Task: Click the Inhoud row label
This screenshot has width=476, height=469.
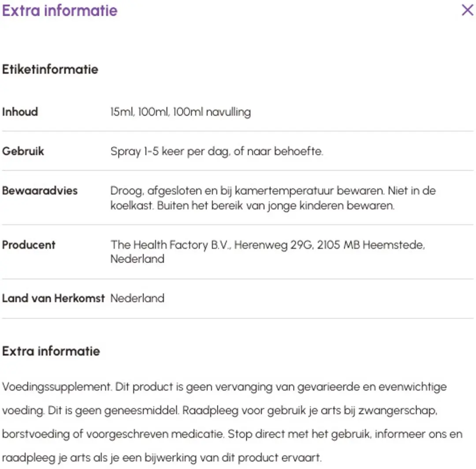Action: [x=20, y=112]
